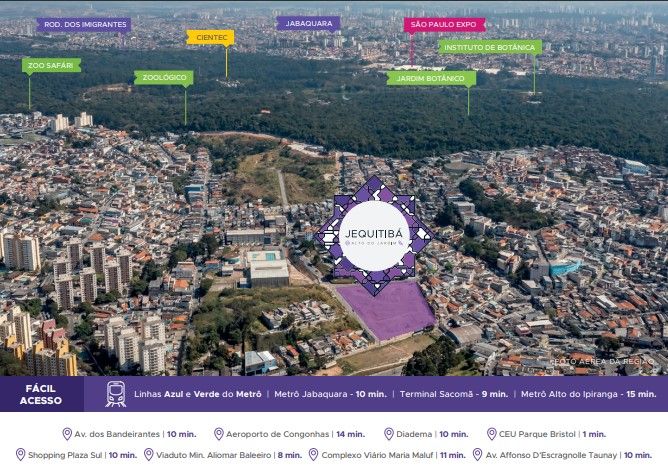Click the pin beside Av. Affonso D'Escragnolle Taunay
The height and width of the screenshot is (471, 668).
475,454
